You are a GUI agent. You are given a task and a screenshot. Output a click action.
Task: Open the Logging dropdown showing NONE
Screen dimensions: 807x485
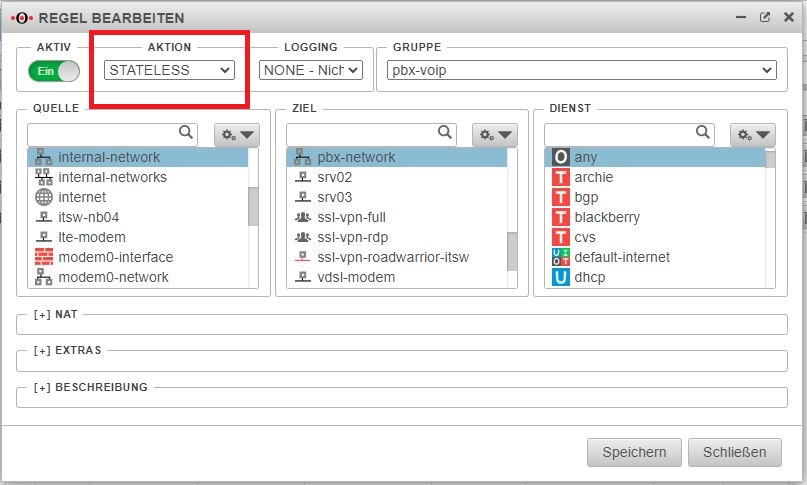pos(309,70)
